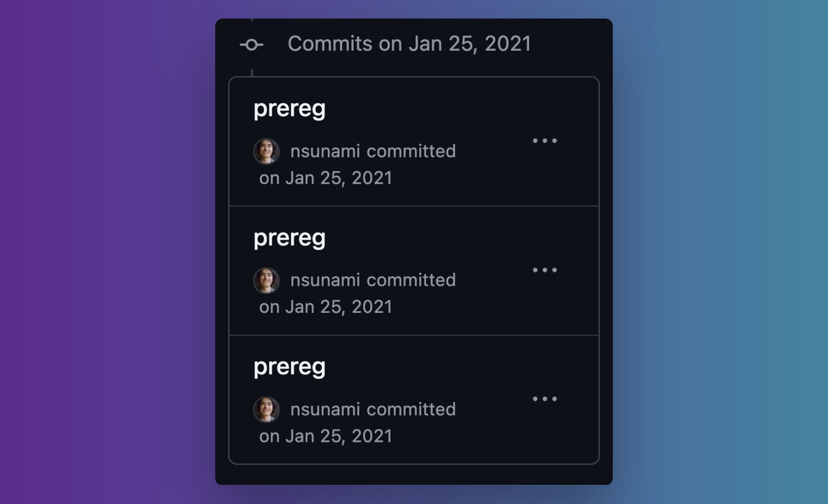Open the ellipsis menu on the second prereg commit

(545, 269)
